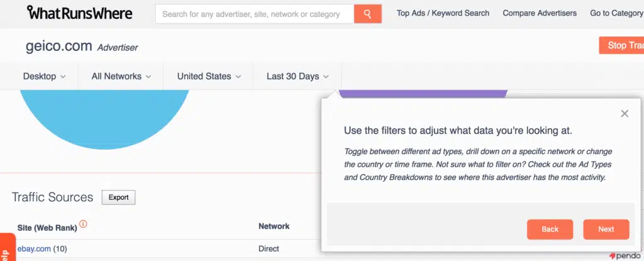Expand the All Networks filter
644x261 pixels.
click(x=121, y=76)
